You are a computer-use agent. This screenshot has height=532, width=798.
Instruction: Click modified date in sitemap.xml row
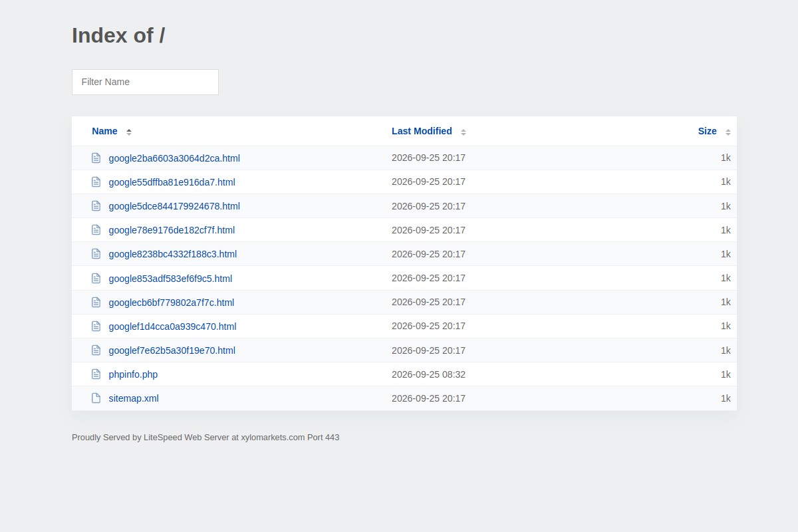428,398
